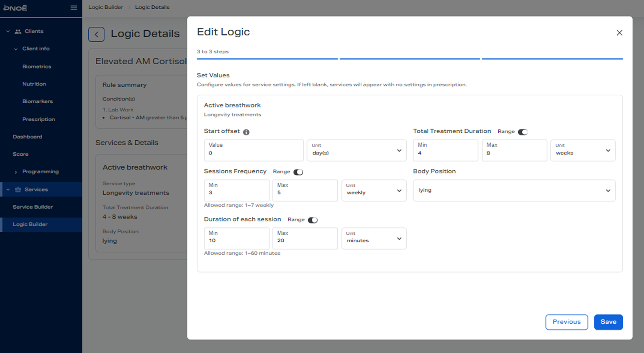Screen dimensions: 644x353
Task: Expand the Programming sidebar section chevron
Action: point(16,172)
